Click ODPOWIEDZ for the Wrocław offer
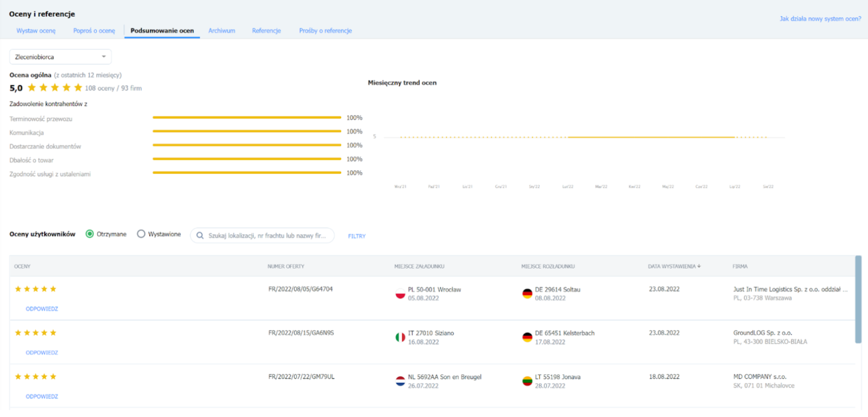Image resolution: width=868 pixels, height=417 pixels. click(x=42, y=309)
